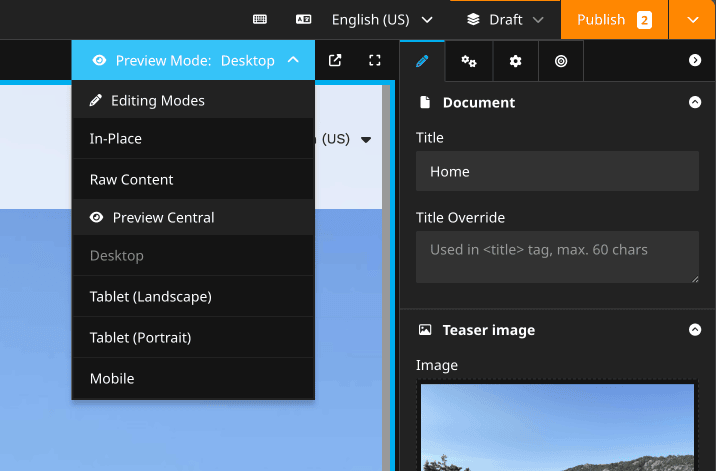Choose Tablet (Portrait) preview mode

coord(193,337)
